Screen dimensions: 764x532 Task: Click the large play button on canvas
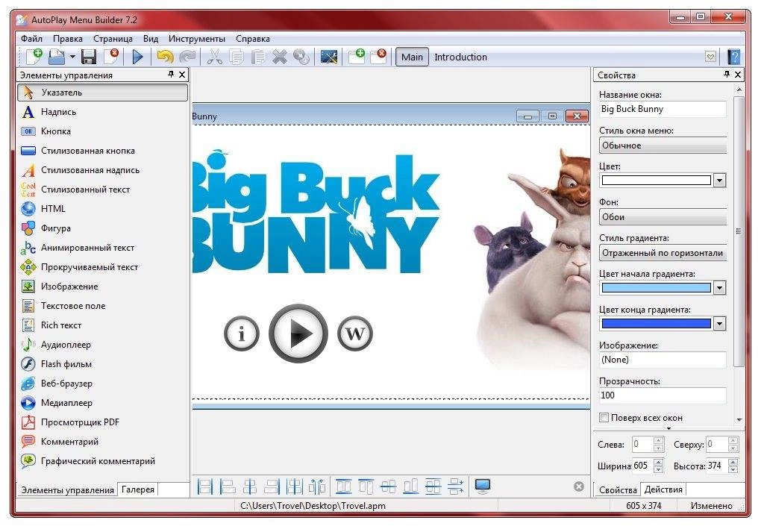pos(298,334)
